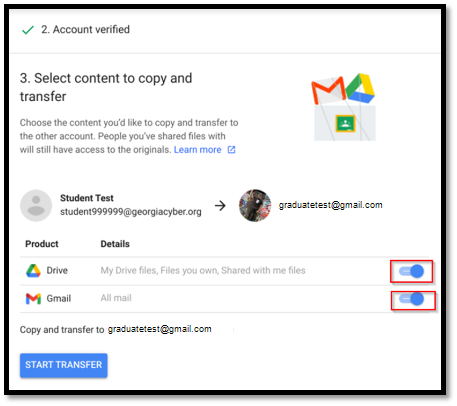Click the Gmail and Drive box illustration

point(343,107)
